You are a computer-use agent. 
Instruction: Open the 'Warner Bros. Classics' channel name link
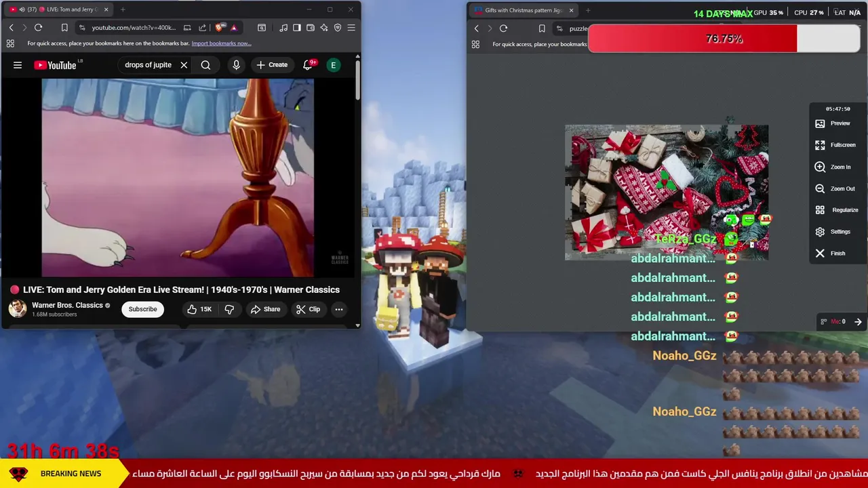[x=67, y=305]
